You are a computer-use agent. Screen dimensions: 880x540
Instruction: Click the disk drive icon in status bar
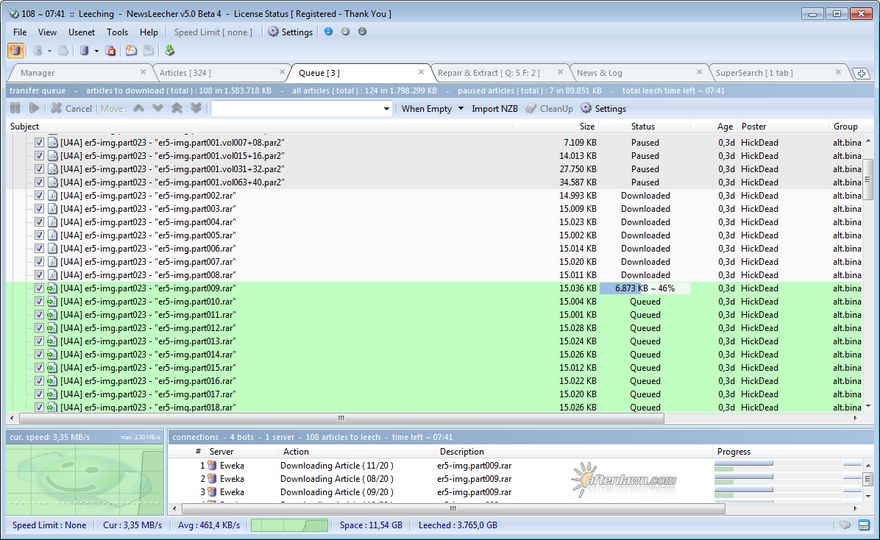[x=845, y=525]
